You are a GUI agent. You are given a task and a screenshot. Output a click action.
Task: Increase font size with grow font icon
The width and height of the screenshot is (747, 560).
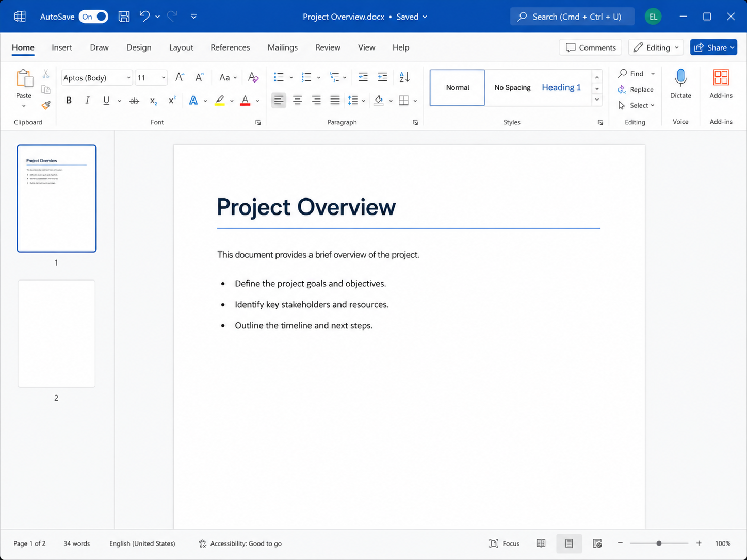180,77
